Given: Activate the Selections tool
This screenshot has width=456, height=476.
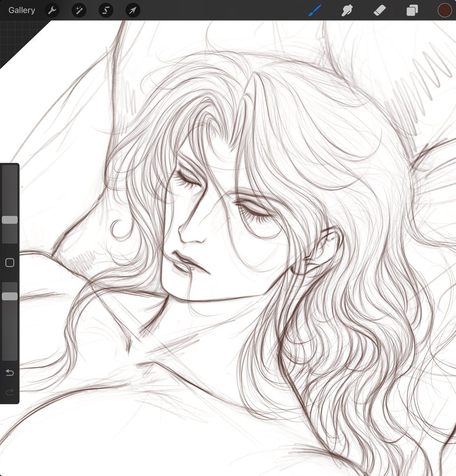Looking at the screenshot, I should pyautogui.click(x=105, y=10).
